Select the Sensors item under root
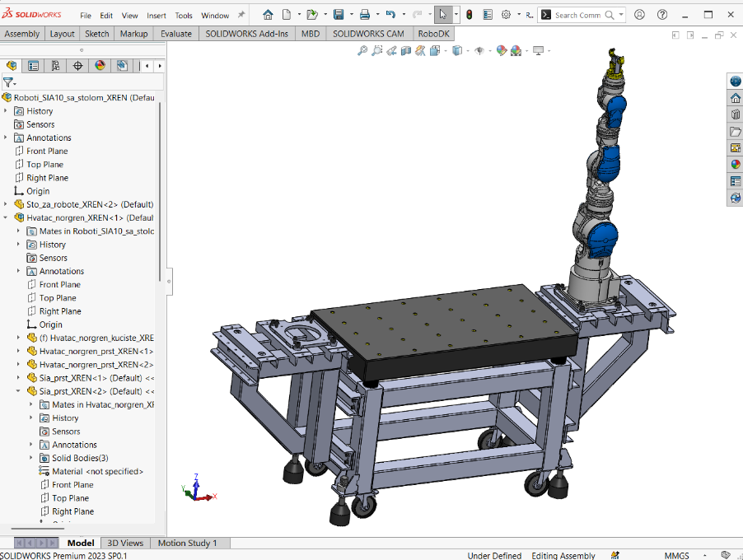The height and width of the screenshot is (560, 743). tap(40, 124)
